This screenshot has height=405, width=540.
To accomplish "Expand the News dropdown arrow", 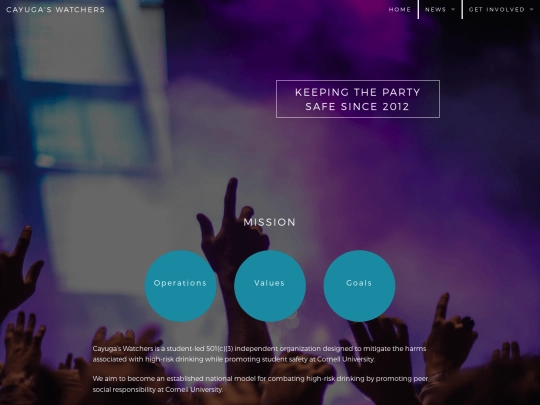I will click(453, 9).
